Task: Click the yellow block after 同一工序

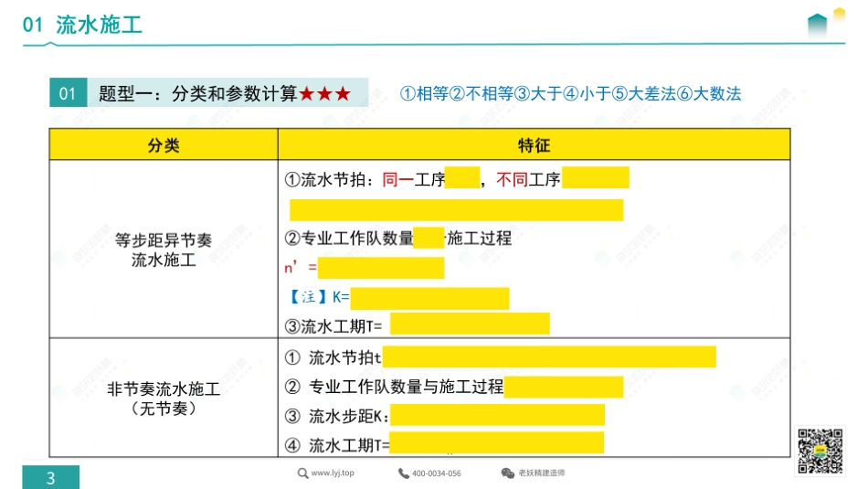Action: click(462, 177)
